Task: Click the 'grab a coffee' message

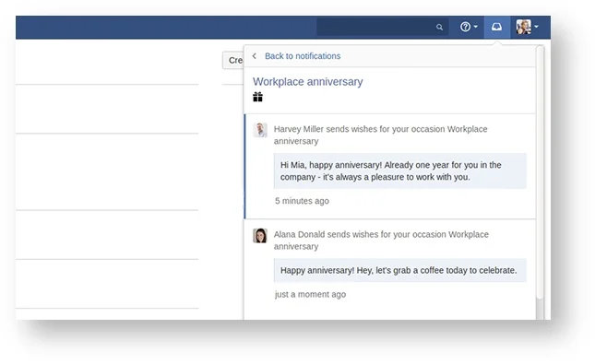Action: click(x=400, y=270)
